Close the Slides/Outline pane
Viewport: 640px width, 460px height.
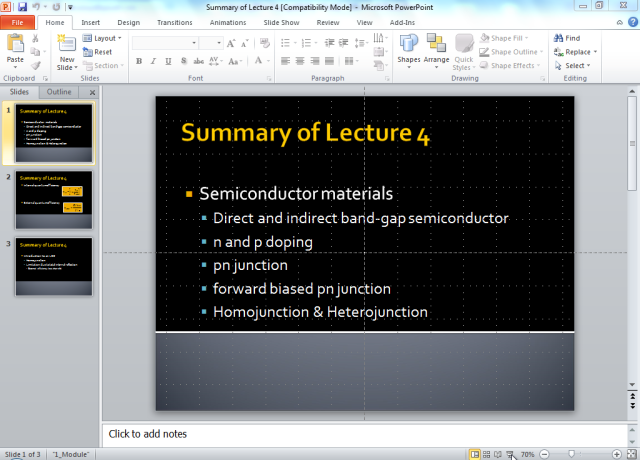pyautogui.click(x=92, y=92)
